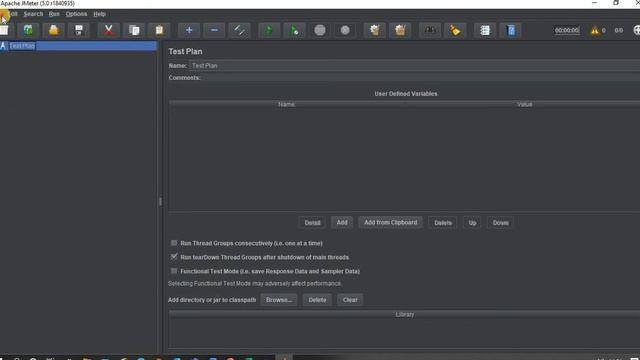Click the Detail button
Image resolution: width=640 pixels, height=360 pixels.
click(x=312, y=223)
